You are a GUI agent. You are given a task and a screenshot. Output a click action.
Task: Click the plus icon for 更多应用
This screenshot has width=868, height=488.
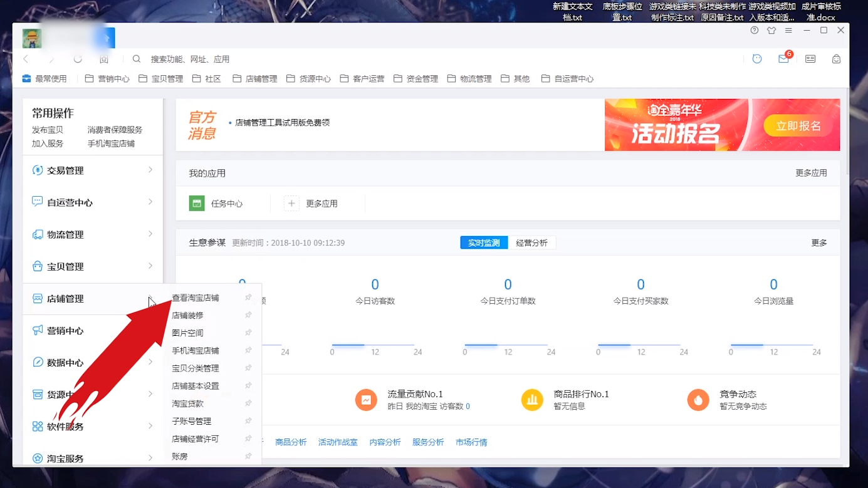pyautogui.click(x=291, y=203)
